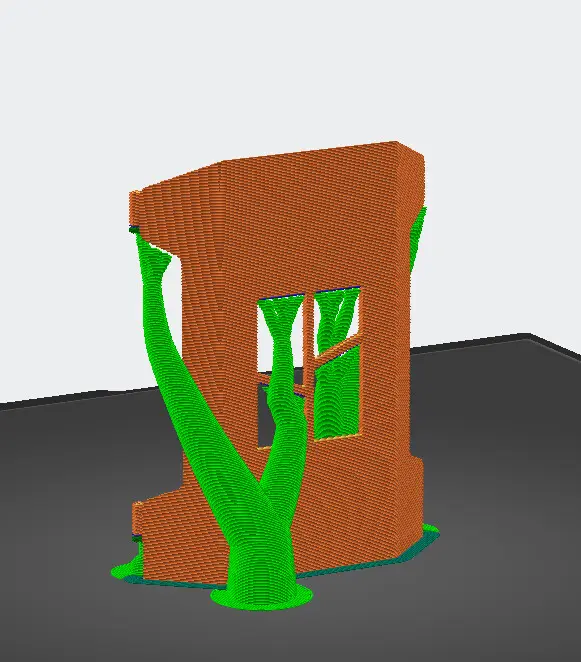Click the blue support interface line atop right window
The image size is (581, 662).
point(337,290)
